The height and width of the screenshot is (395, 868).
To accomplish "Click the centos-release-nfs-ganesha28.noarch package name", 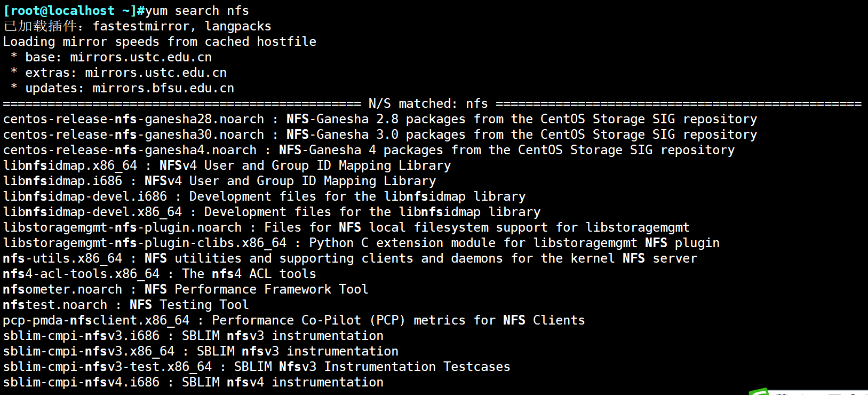I will tap(133, 119).
